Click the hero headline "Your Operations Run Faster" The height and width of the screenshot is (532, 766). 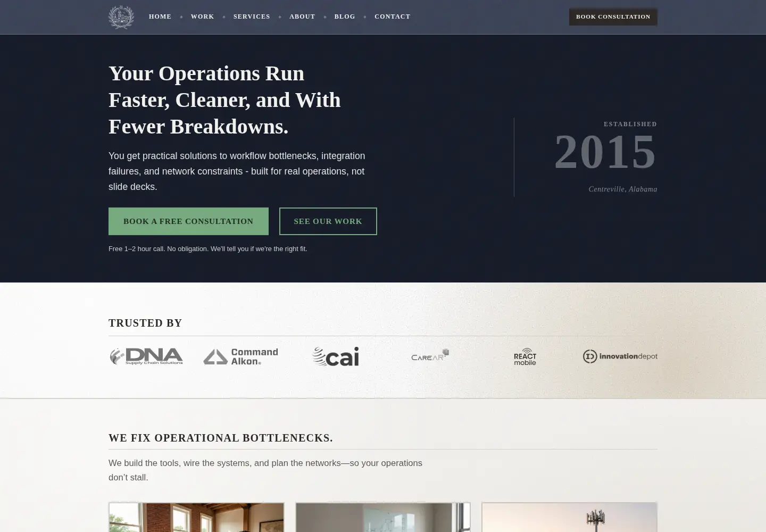224,100
